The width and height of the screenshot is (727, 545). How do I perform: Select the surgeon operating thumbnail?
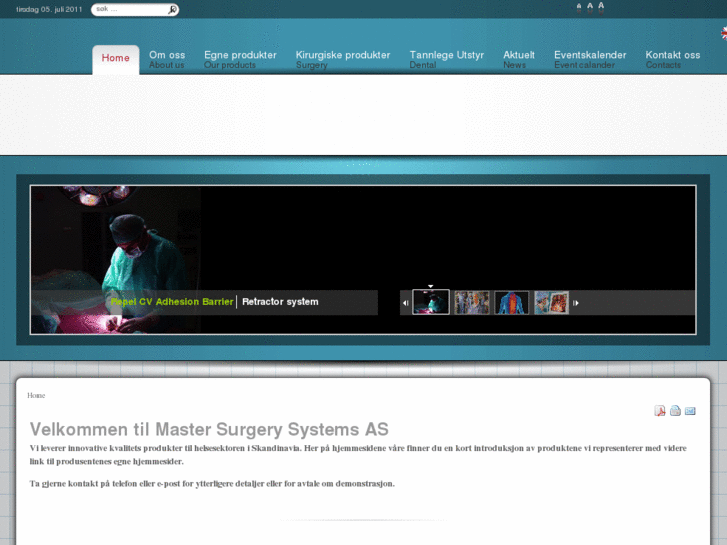(431, 302)
